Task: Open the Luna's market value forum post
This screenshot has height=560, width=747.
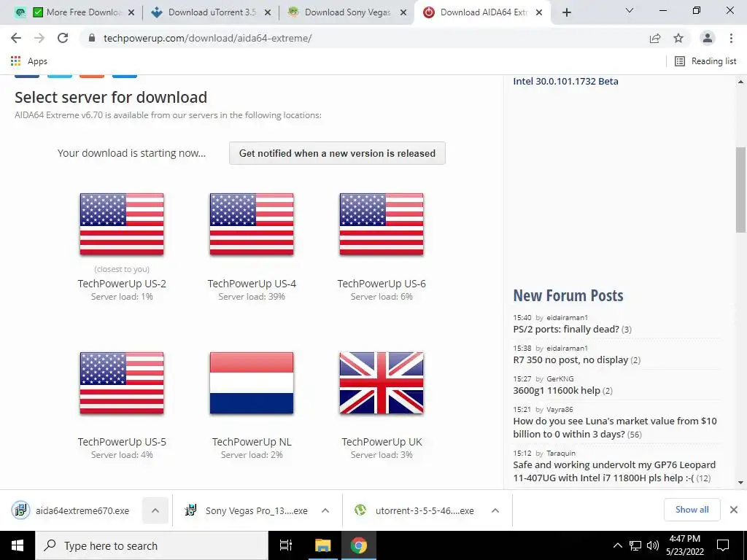Action: 614,427
